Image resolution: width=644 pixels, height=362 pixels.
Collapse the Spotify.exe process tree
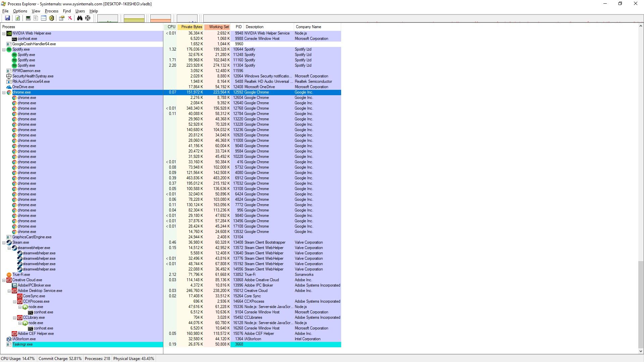(x=4, y=50)
